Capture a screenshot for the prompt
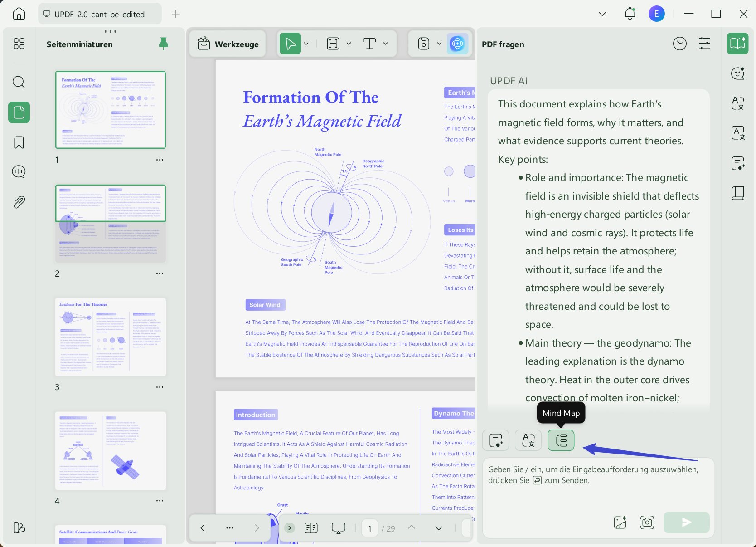 point(647,523)
